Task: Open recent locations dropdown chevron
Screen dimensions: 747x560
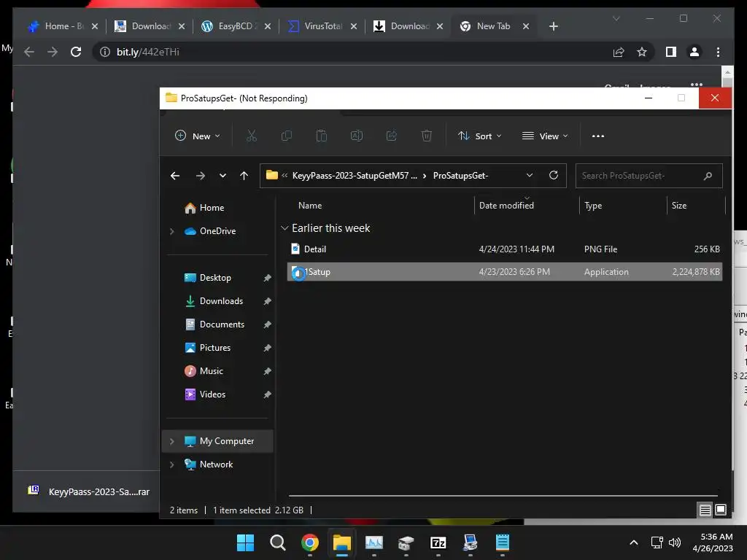Action: (x=222, y=176)
